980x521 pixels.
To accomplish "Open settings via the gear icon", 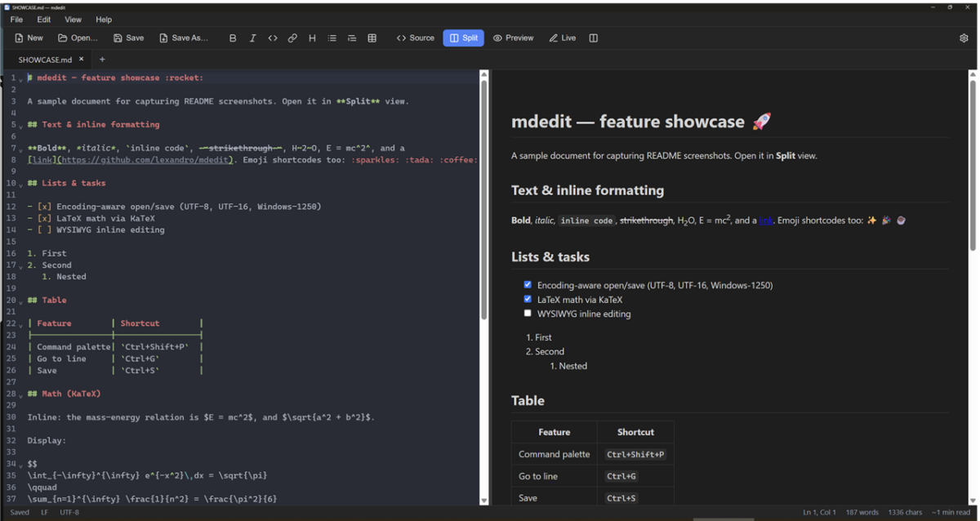I will point(964,38).
